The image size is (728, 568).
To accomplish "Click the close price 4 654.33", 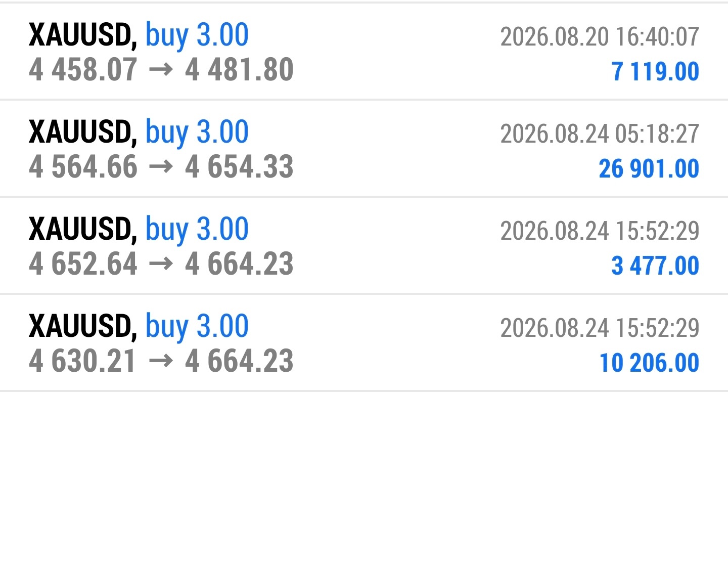I will point(239,167).
